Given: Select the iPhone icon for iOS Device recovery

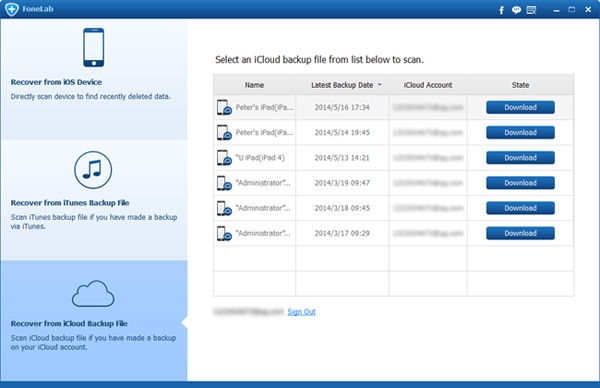Looking at the screenshot, I should click(x=94, y=47).
